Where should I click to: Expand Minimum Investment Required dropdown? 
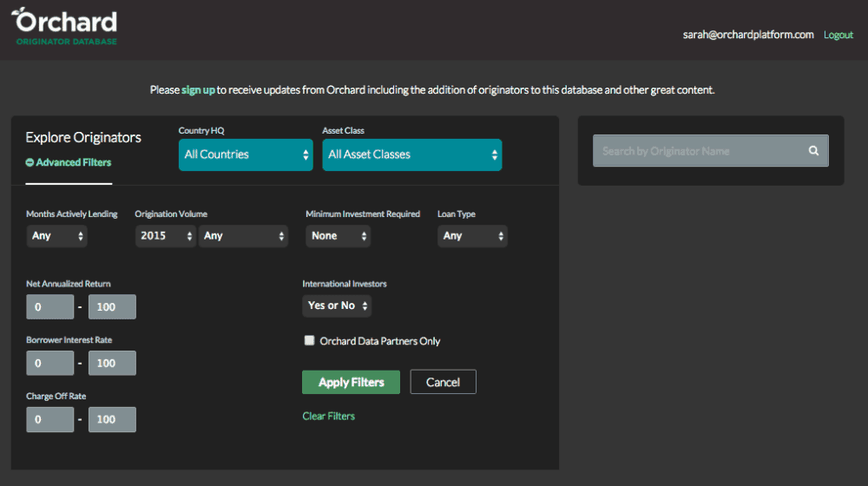click(x=338, y=236)
